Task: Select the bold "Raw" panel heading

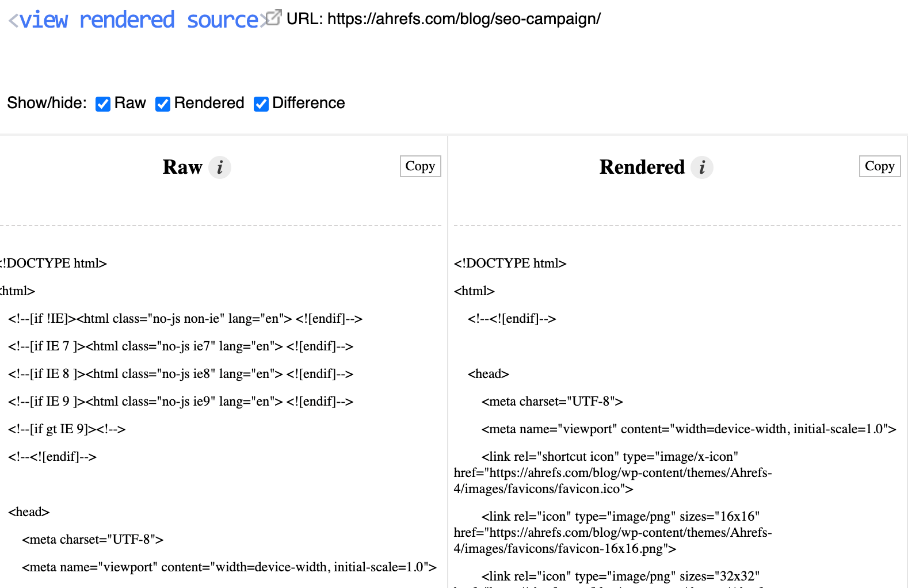Action: tap(182, 167)
